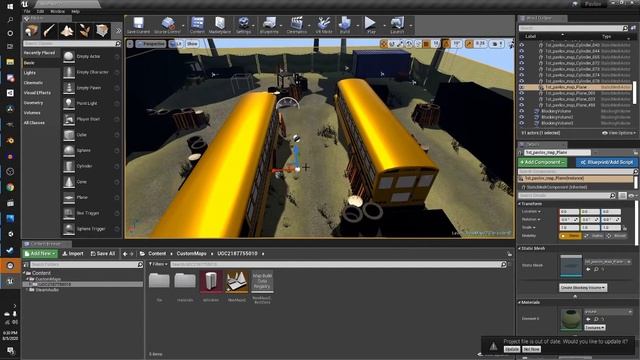Toggle eye visibility for Plane_009 row
640x360 pixels.
point(522,93)
